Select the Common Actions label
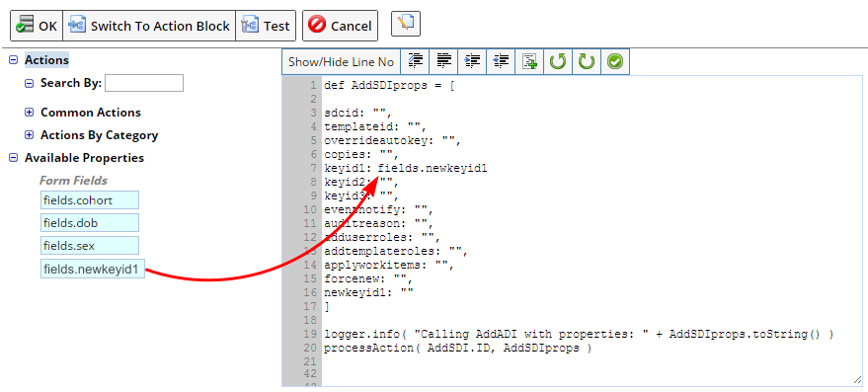The height and width of the screenshot is (392, 868). click(x=91, y=113)
